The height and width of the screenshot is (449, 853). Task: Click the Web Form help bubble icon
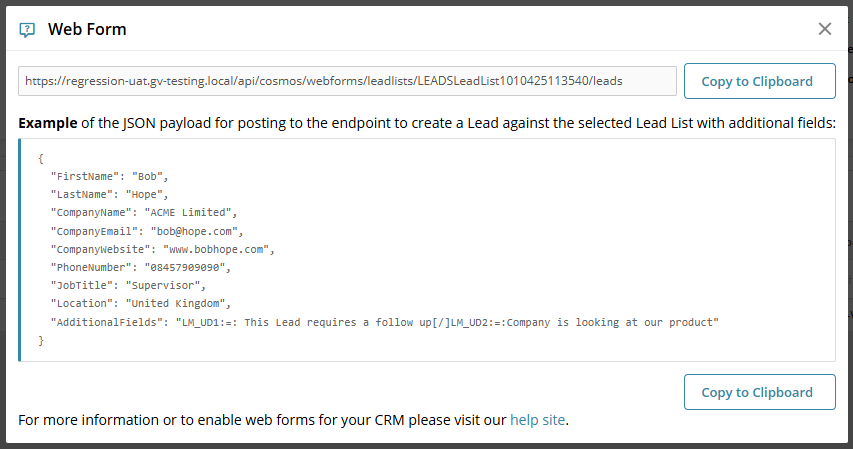click(27, 29)
